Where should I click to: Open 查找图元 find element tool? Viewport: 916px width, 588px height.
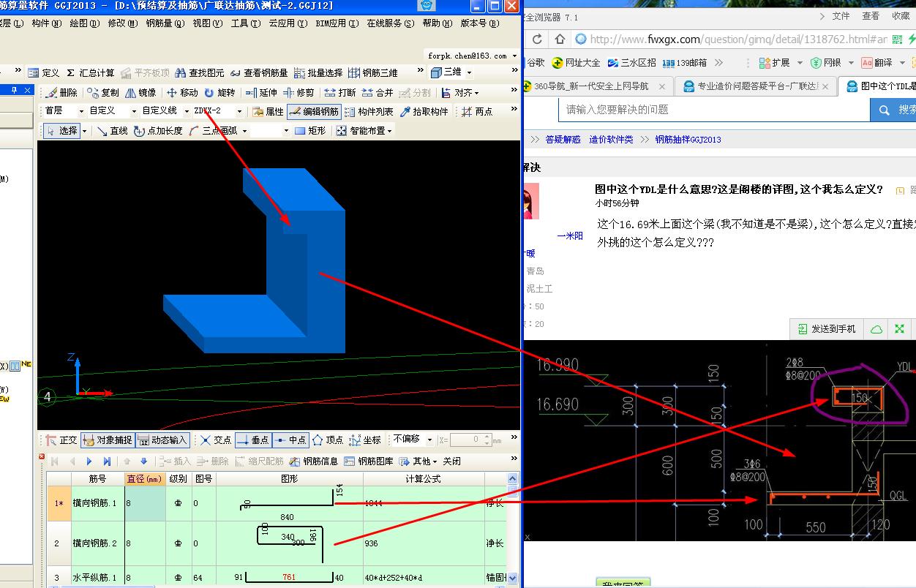(x=199, y=72)
